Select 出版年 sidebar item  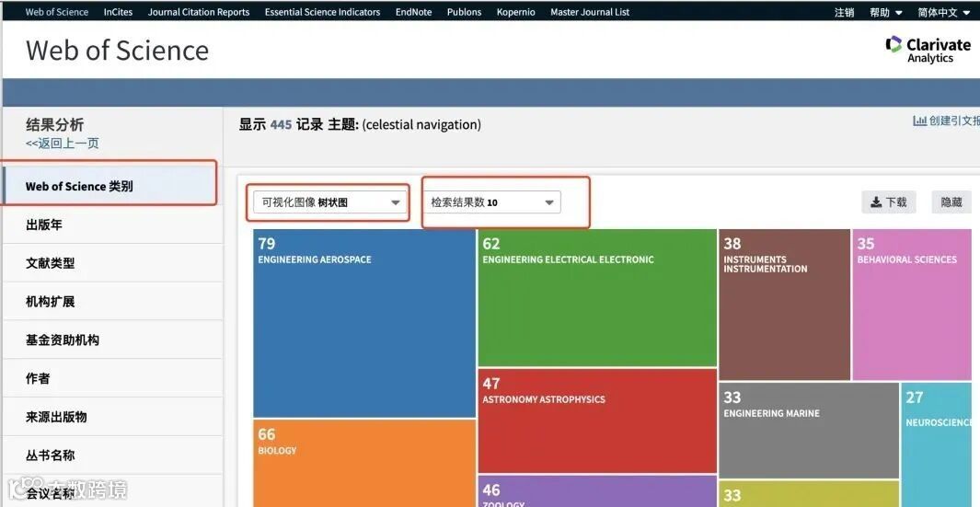pos(112,225)
